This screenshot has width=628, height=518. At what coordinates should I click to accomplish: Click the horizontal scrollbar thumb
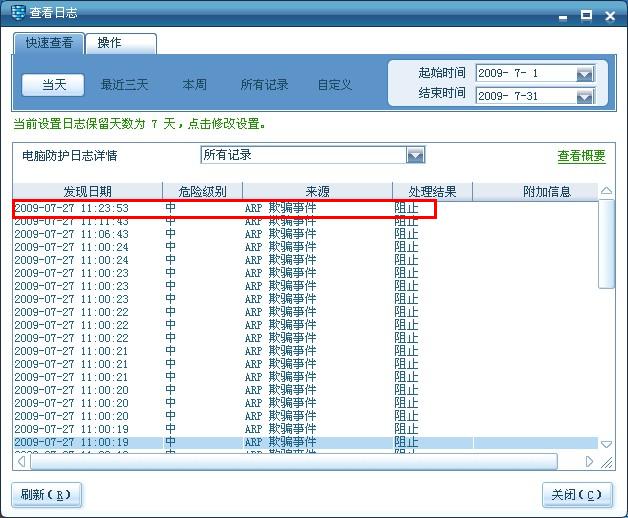click(294, 462)
